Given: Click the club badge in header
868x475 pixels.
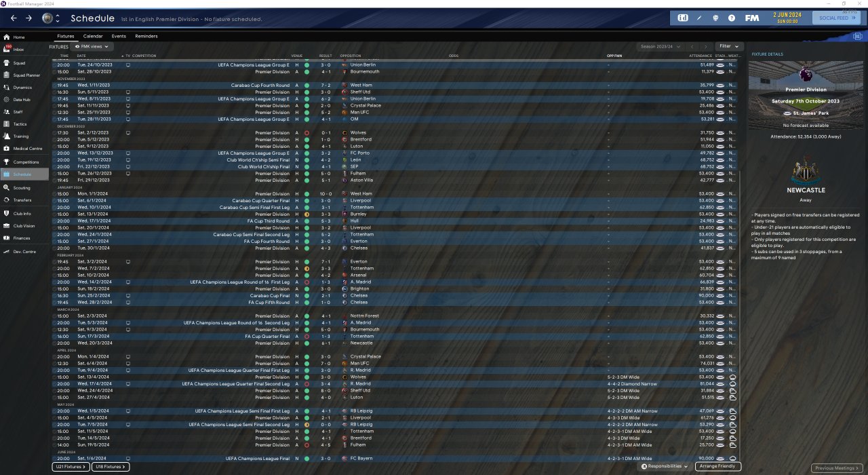Looking at the screenshot, I should pos(47,18).
